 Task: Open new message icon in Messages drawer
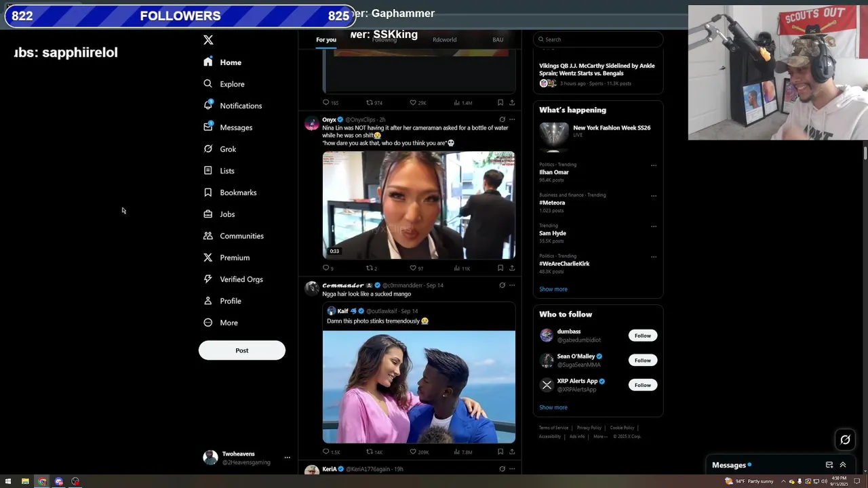(x=829, y=465)
